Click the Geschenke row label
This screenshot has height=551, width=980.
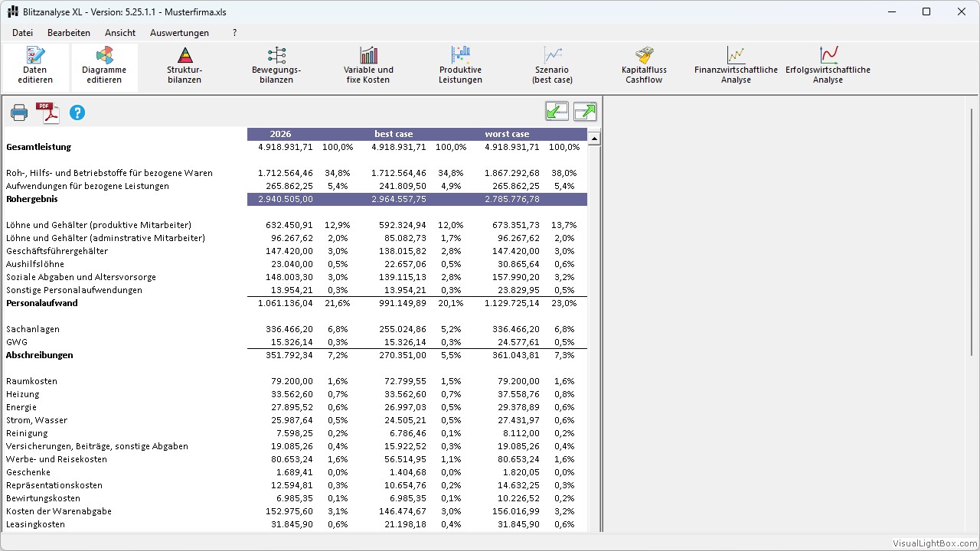(x=28, y=472)
